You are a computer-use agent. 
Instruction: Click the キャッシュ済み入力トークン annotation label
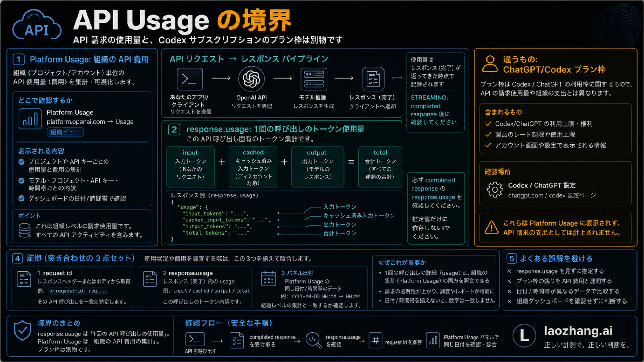coord(359,216)
